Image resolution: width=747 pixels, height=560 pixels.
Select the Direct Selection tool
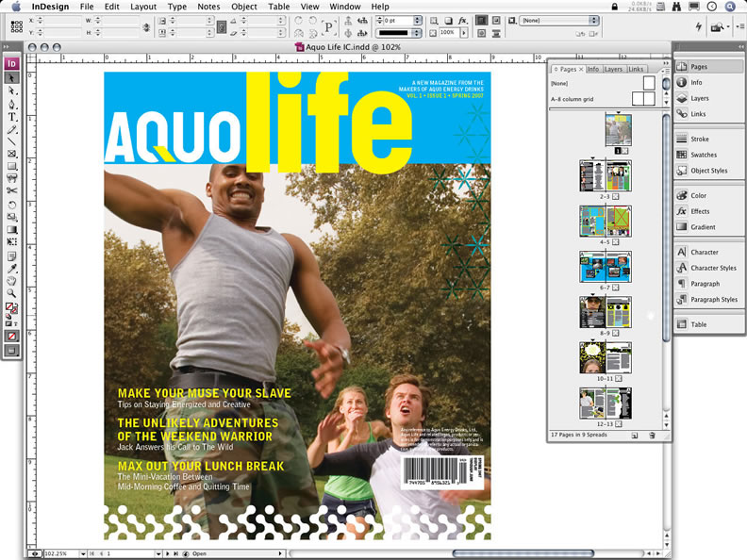click(x=12, y=91)
